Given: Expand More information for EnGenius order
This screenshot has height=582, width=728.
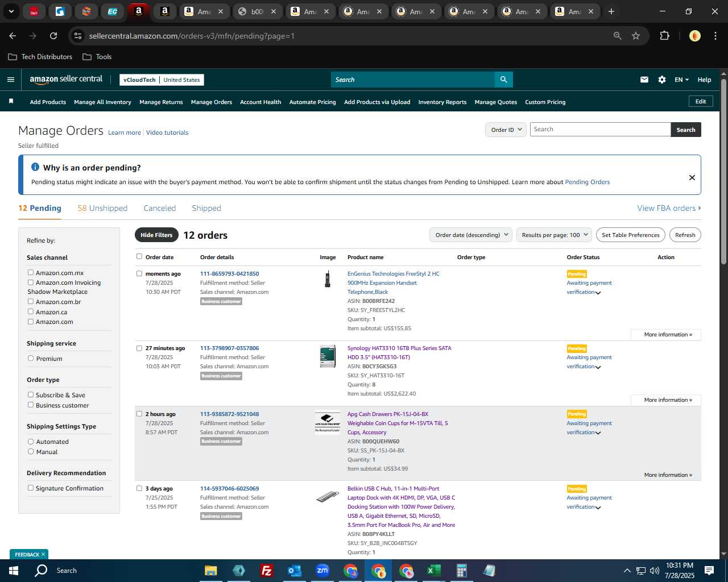Looking at the screenshot, I should point(666,335).
